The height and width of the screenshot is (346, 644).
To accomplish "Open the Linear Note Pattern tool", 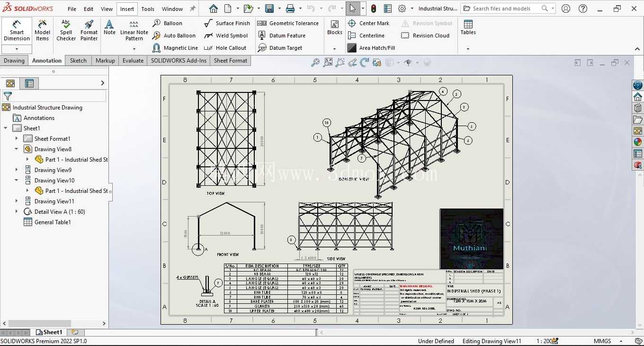I will coord(134,31).
